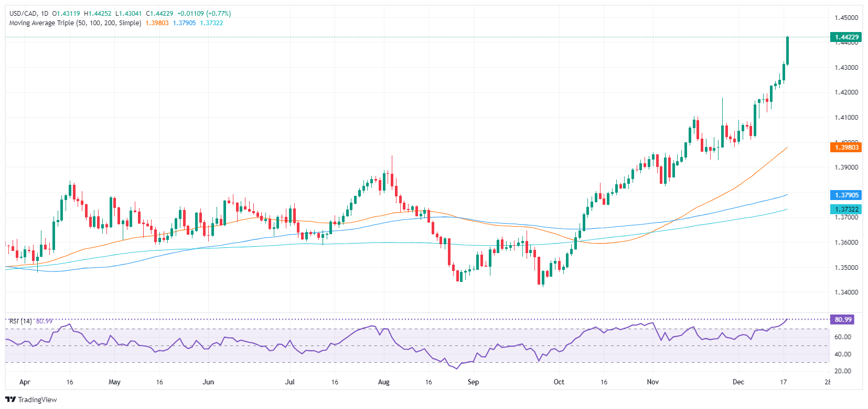This screenshot has height=409, width=868.
Task: Click the blue 1.37905 legend value
Action: [185, 23]
